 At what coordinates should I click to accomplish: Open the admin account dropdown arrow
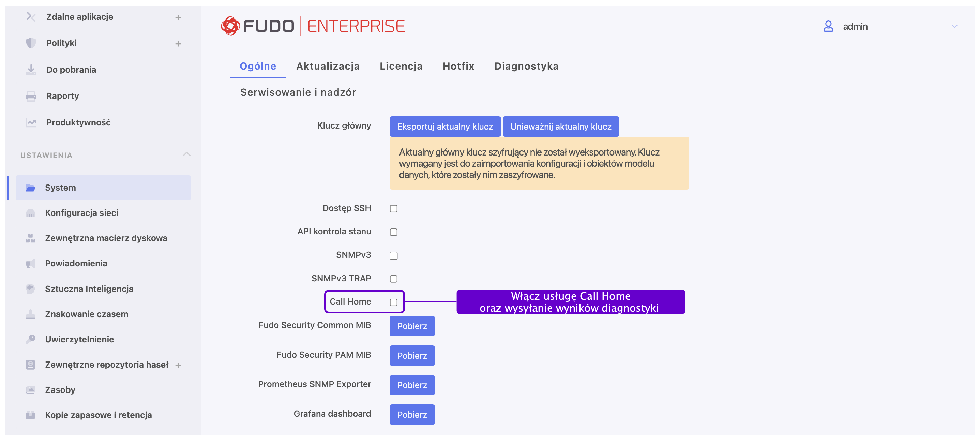pyautogui.click(x=954, y=26)
